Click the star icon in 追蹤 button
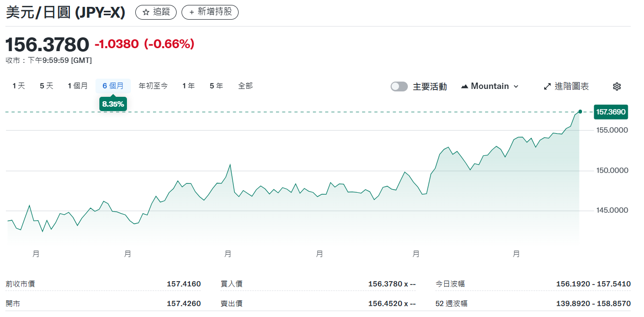 (x=146, y=12)
